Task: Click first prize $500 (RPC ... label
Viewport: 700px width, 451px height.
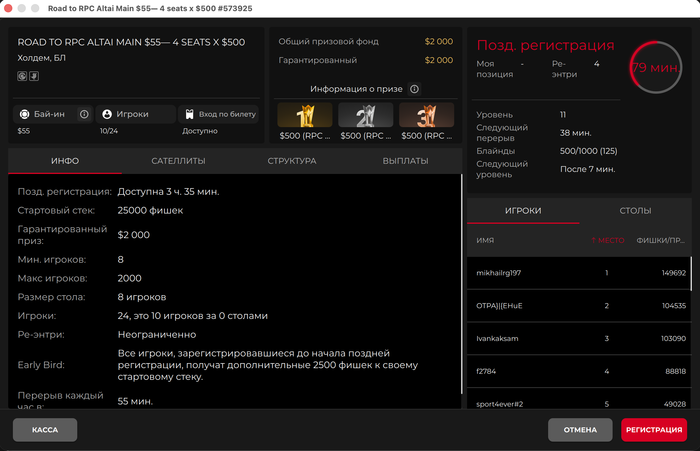Action: [305, 136]
